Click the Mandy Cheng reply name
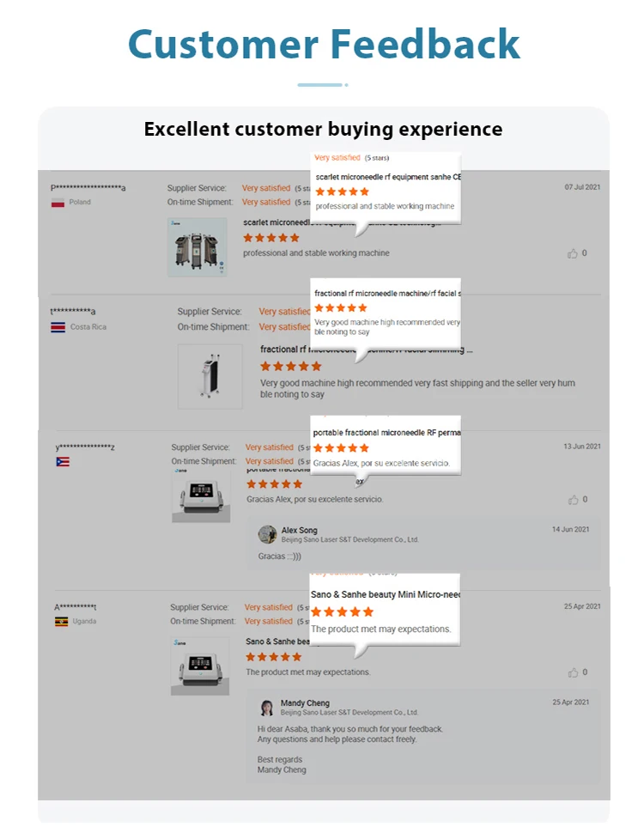This screenshot has height=833, width=644. click(x=305, y=703)
